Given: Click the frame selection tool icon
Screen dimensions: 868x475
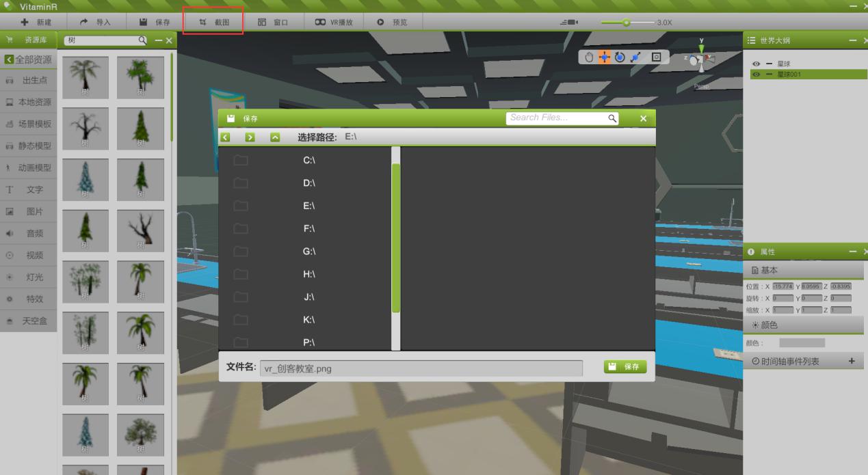Looking at the screenshot, I should (x=656, y=57).
